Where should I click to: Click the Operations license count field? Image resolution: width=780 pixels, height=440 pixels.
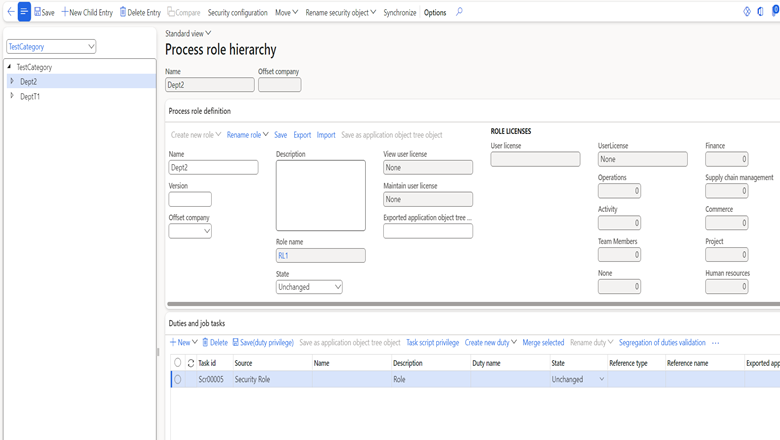[619, 191]
